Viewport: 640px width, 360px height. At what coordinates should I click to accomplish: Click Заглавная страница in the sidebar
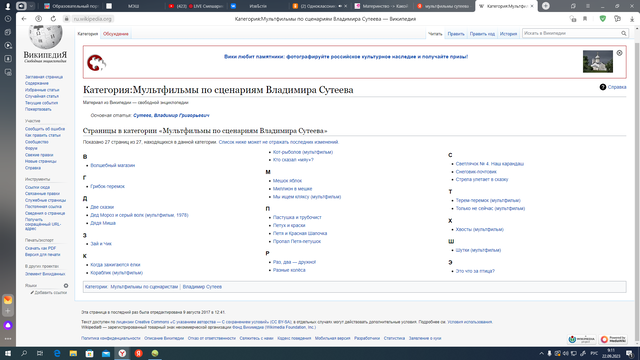(x=44, y=77)
